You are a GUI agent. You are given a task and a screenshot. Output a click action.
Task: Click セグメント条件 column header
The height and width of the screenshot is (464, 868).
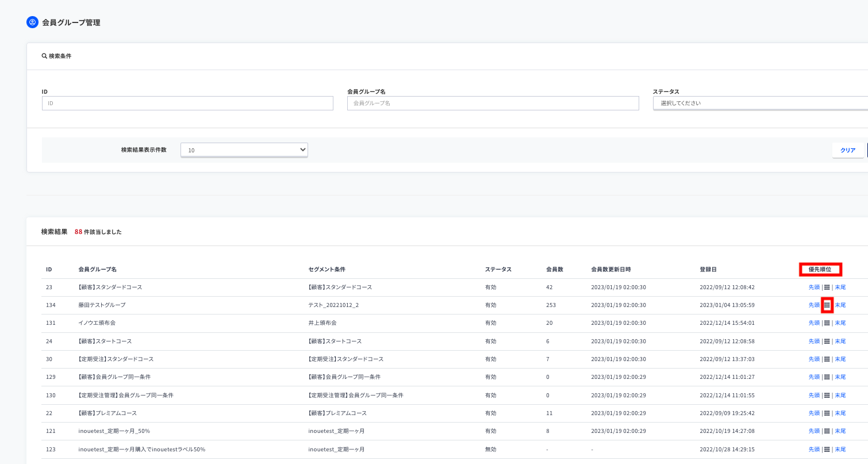click(x=327, y=269)
